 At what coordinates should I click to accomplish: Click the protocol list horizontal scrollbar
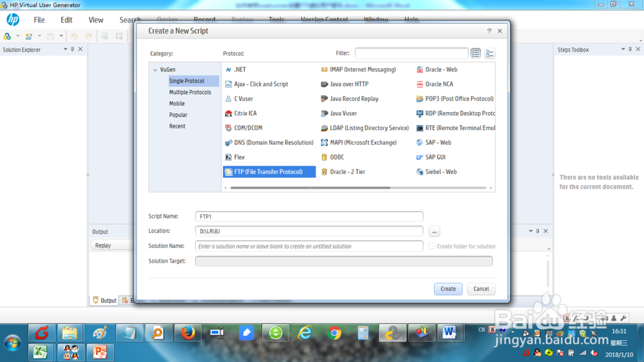[310, 188]
